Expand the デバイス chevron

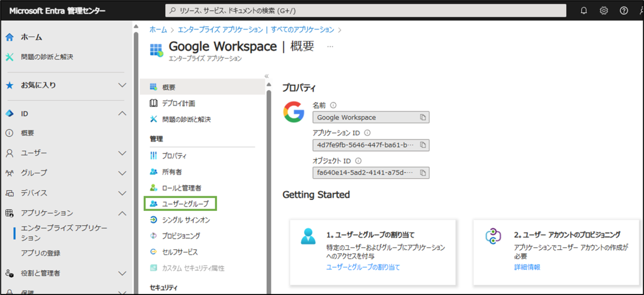pos(122,193)
